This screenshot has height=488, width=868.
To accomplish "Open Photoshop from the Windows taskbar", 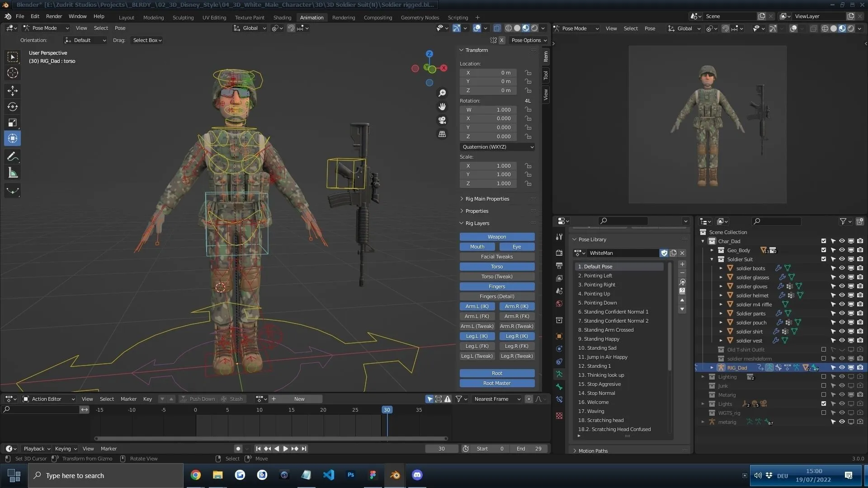I will (x=350, y=475).
